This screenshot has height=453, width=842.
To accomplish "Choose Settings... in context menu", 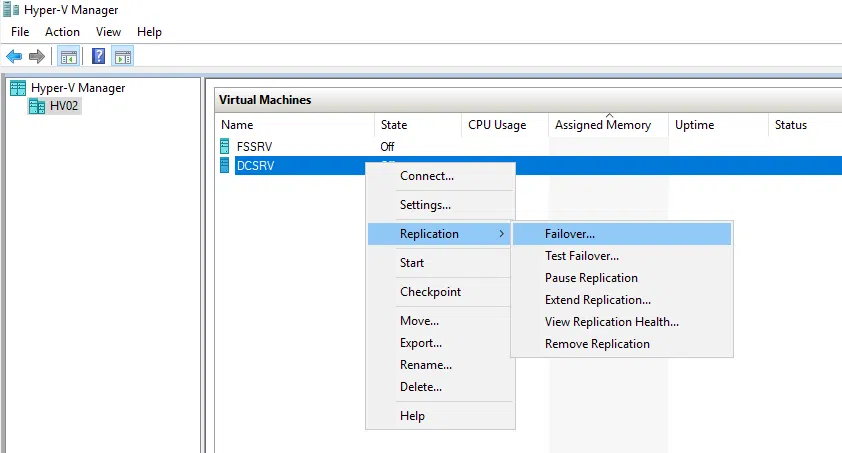I will coord(425,205).
